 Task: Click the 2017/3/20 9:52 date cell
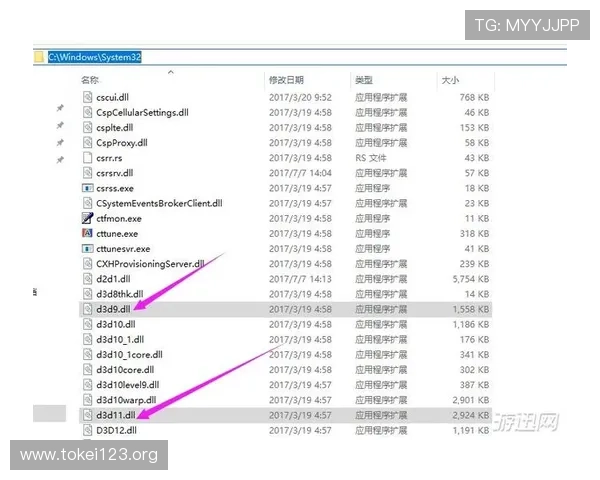(x=300, y=97)
